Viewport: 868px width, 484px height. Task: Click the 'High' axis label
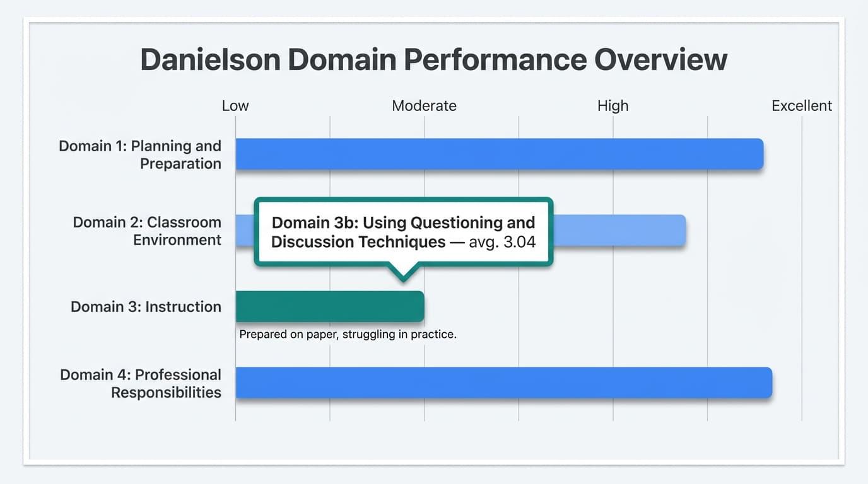(x=613, y=106)
